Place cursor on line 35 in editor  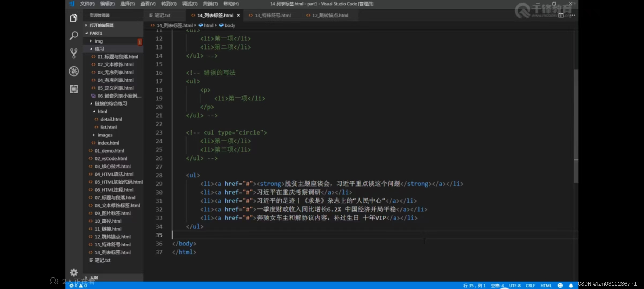click(x=372, y=235)
